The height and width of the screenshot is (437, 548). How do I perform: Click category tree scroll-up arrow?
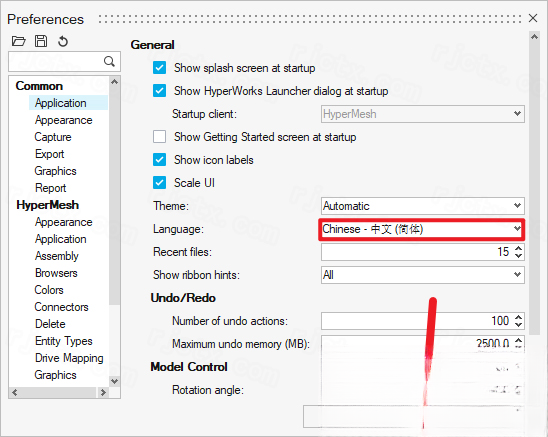[114, 82]
